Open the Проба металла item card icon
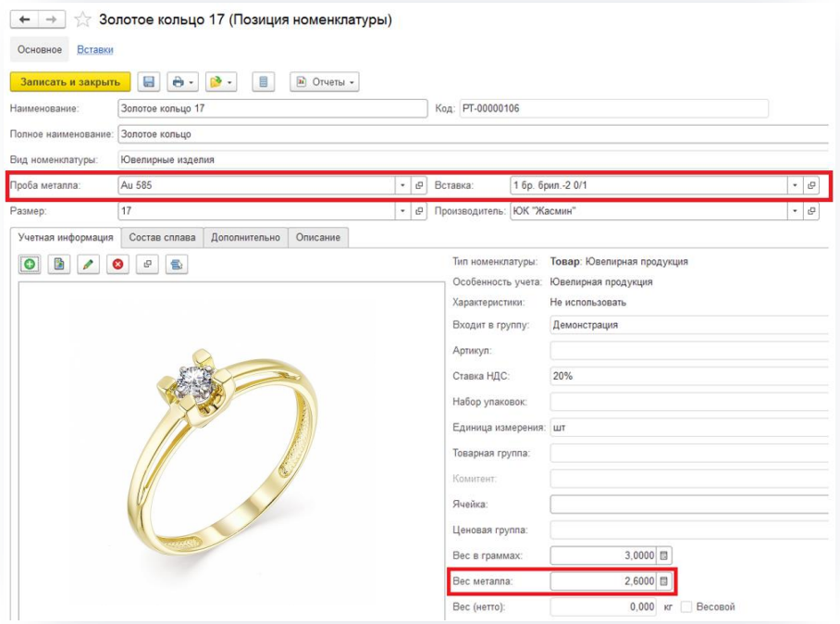Image resolution: width=840 pixels, height=624 pixels. [419, 185]
